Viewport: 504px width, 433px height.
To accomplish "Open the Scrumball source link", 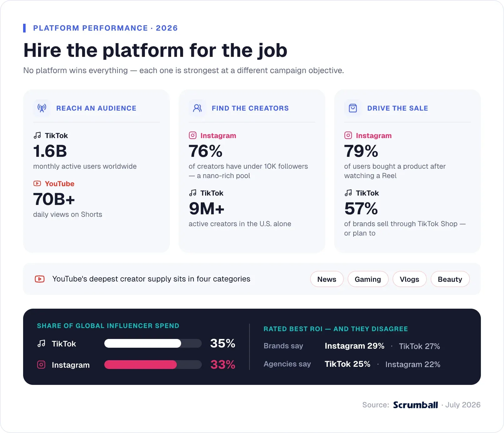I will pos(415,405).
